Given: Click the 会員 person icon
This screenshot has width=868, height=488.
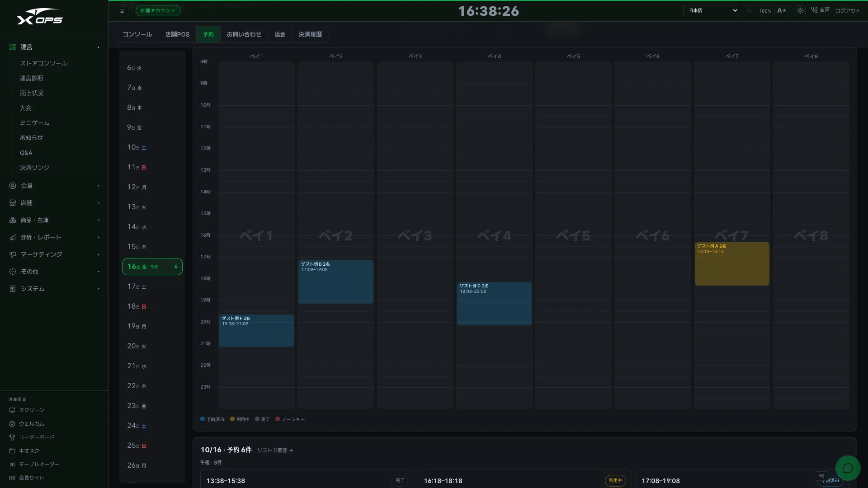Looking at the screenshot, I should point(13,186).
